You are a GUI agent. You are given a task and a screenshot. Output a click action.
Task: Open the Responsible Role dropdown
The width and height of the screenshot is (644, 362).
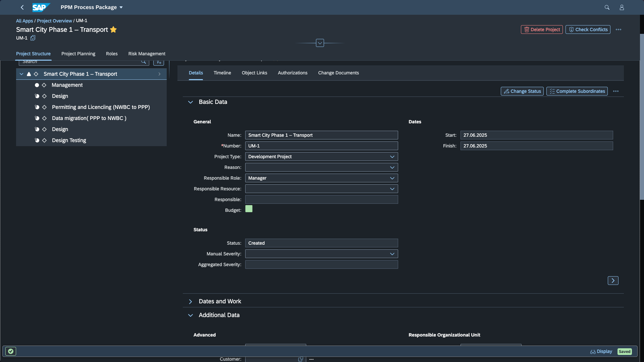tap(392, 178)
